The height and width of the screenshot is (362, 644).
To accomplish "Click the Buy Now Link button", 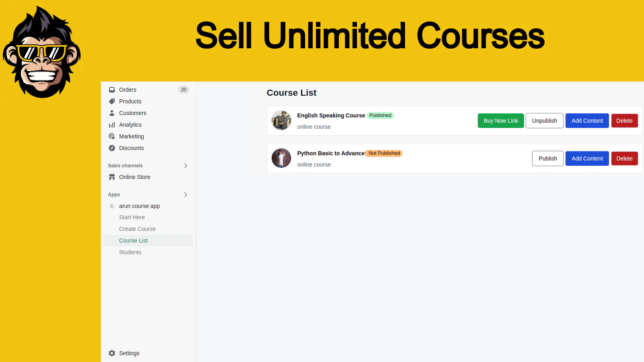I will pos(501,121).
